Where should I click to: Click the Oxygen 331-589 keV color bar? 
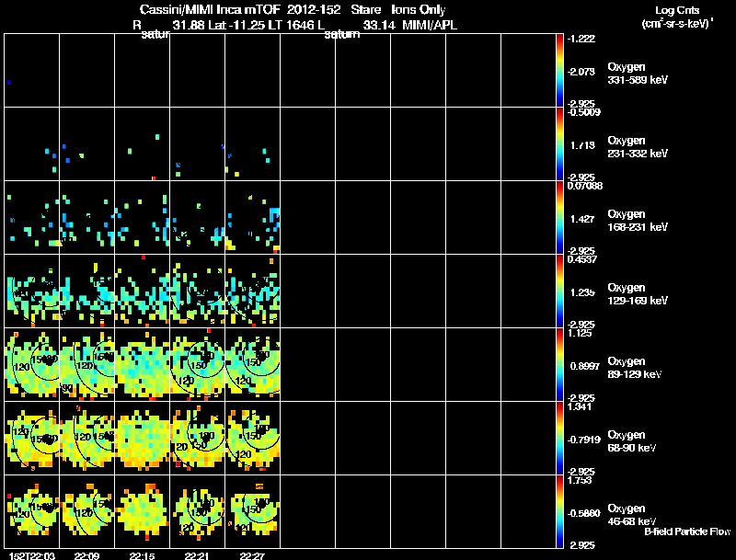pyautogui.click(x=559, y=71)
